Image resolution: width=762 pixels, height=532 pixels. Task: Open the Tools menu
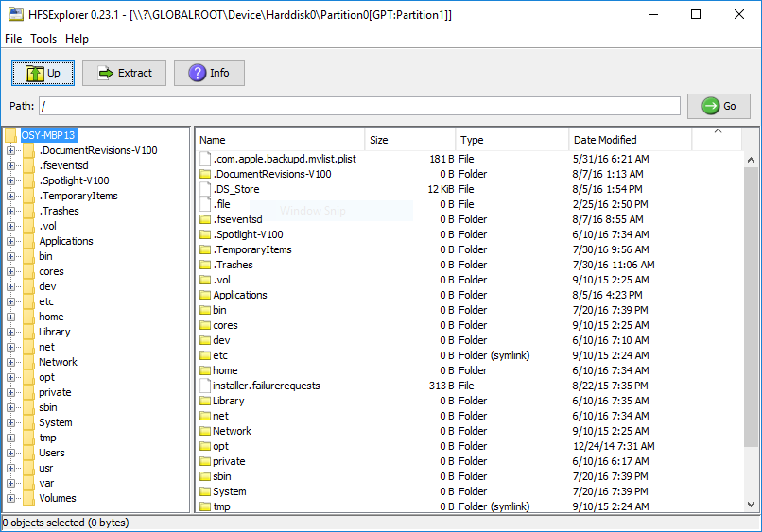43,39
